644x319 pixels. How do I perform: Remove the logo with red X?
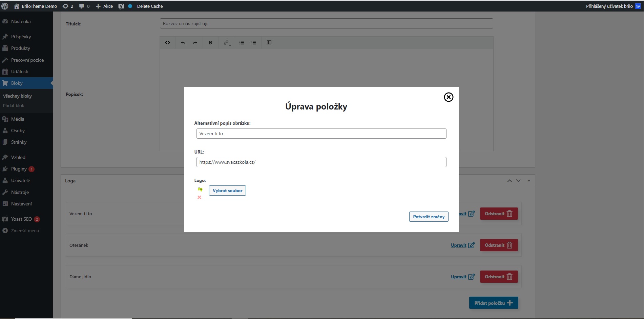pos(199,197)
